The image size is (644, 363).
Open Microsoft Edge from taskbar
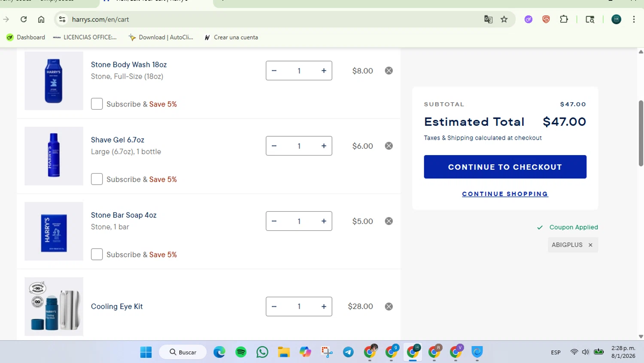click(x=219, y=352)
